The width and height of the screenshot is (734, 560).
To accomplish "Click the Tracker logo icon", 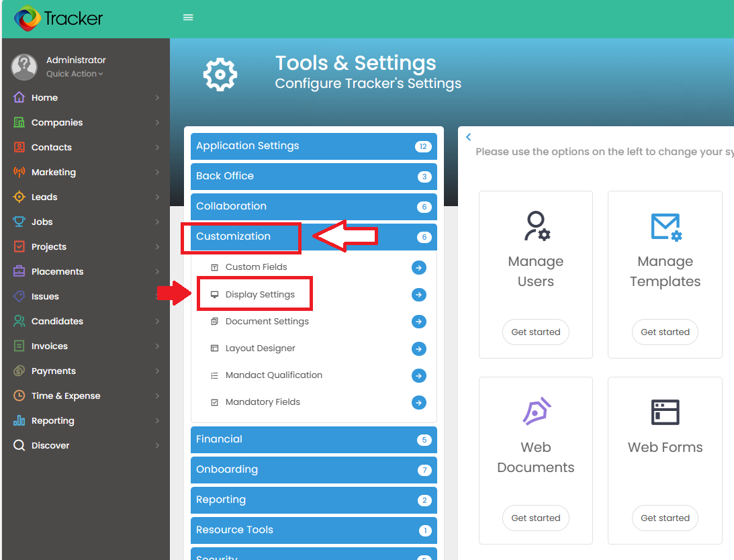I will click(x=28, y=18).
